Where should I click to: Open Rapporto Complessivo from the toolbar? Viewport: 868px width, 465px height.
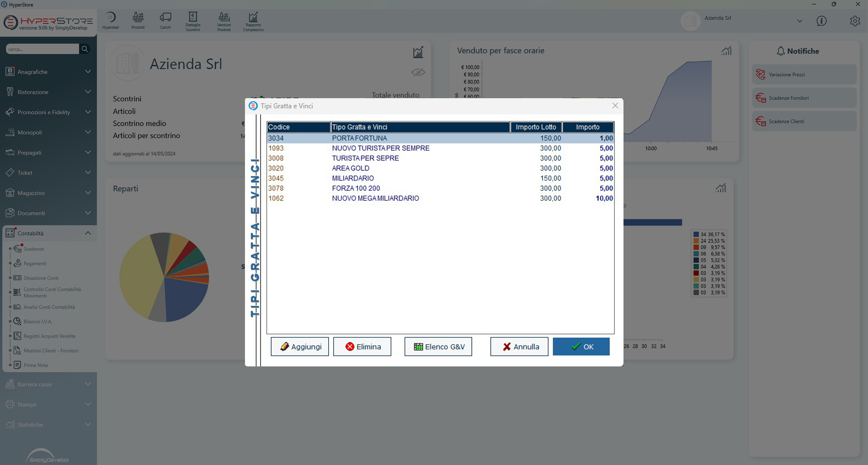(x=253, y=21)
